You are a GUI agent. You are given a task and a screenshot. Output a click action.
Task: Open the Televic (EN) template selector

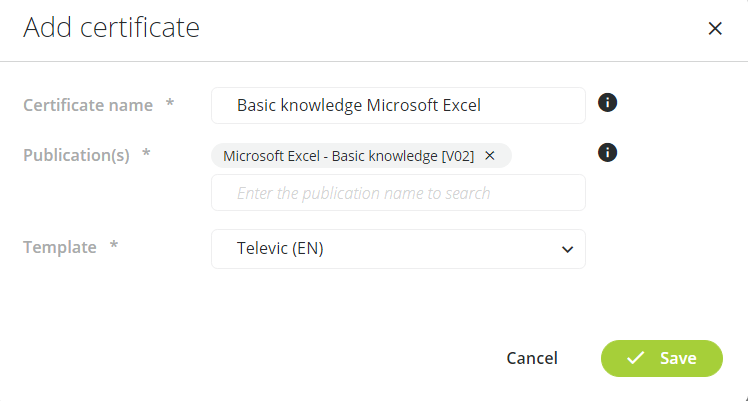click(x=398, y=249)
